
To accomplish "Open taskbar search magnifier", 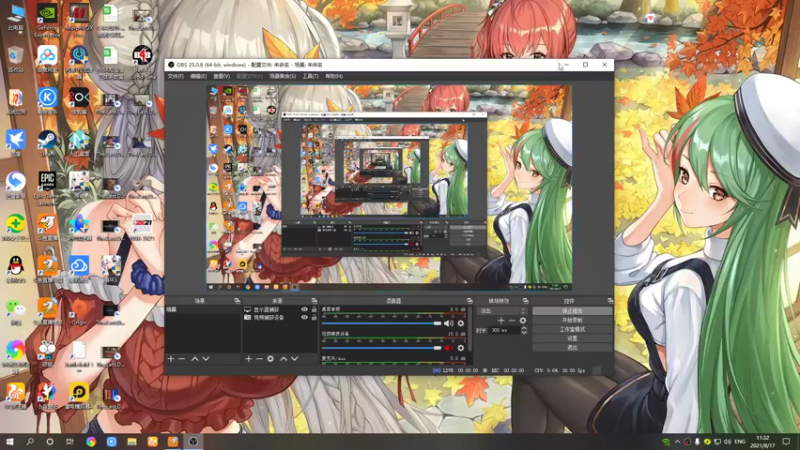I will [x=30, y=442].
